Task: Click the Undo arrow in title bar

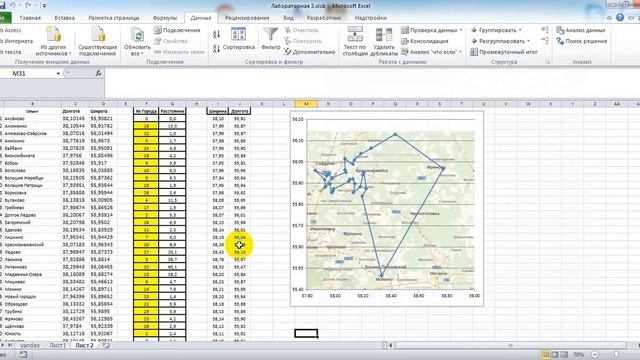Action: pyautogui.click(x=13, y=6)
